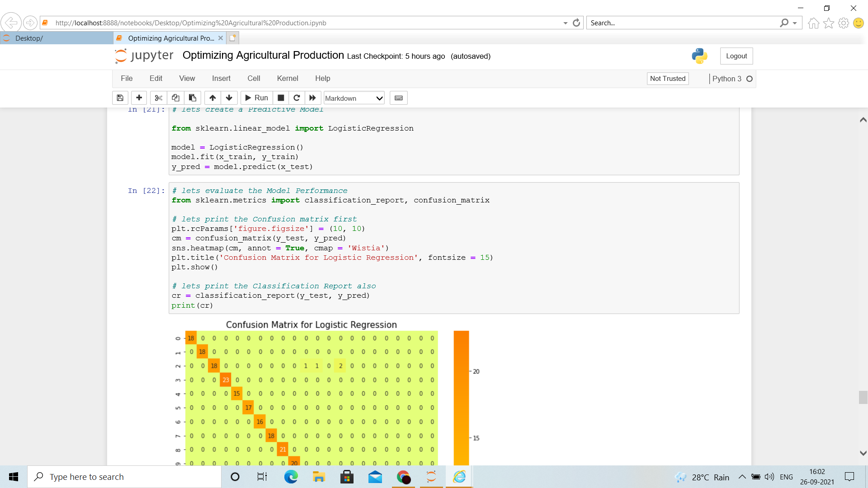This screenshot has height=488, width=868.
Task: Run the selected cell with Run button
Action: point(256,98)
